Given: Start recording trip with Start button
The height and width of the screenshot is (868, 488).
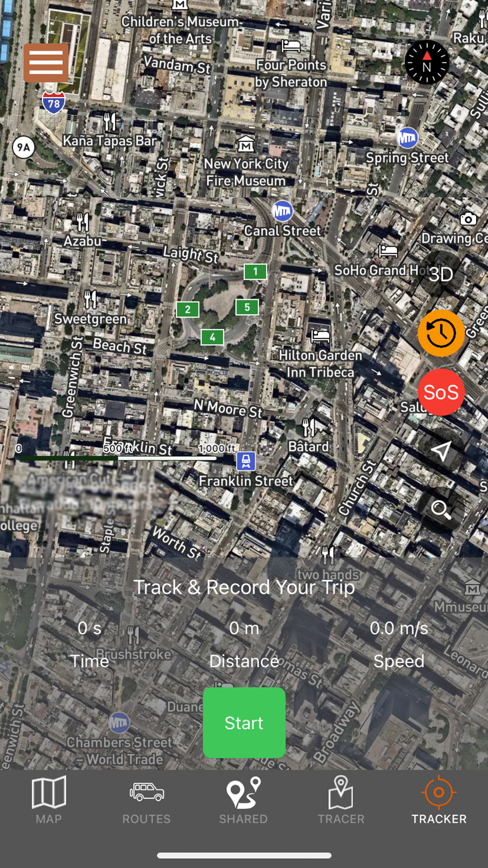Looking at the screenshot, I should coord(244,723).
